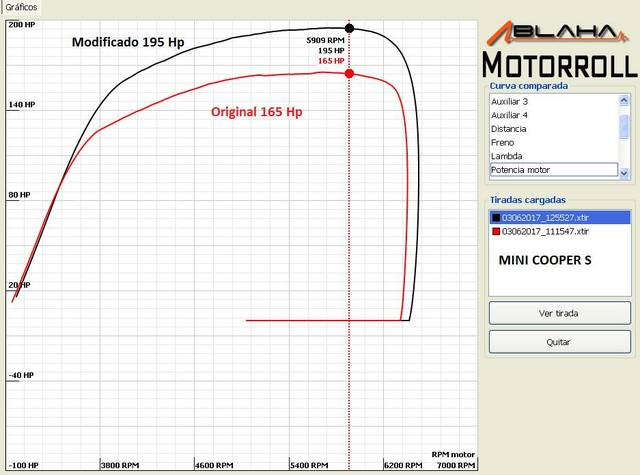Select Auxiliar 3 in Curva comparada list

point(510,101)
